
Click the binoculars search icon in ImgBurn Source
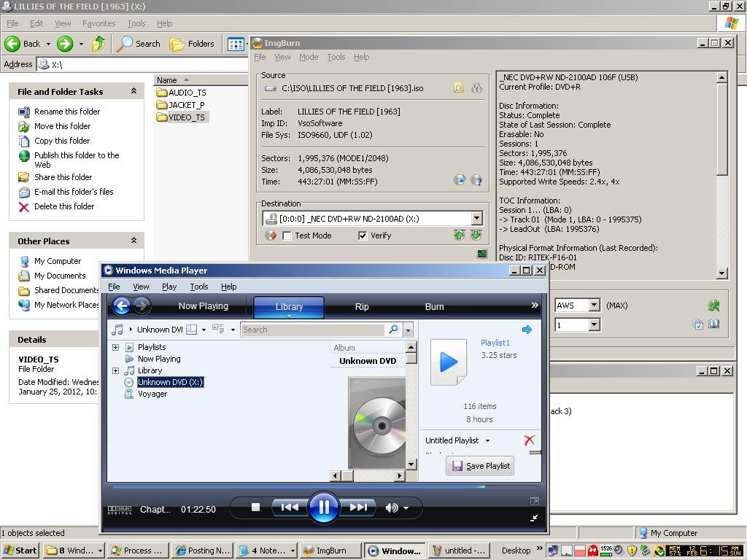[x=476, y=88]
